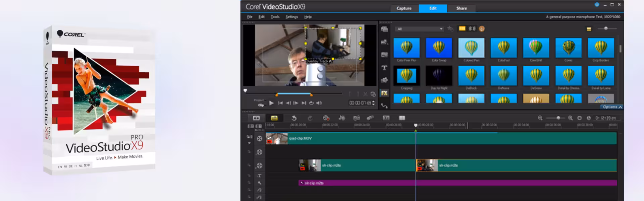Open the Instant Project templates icon
644x201 pixels.
384,42
